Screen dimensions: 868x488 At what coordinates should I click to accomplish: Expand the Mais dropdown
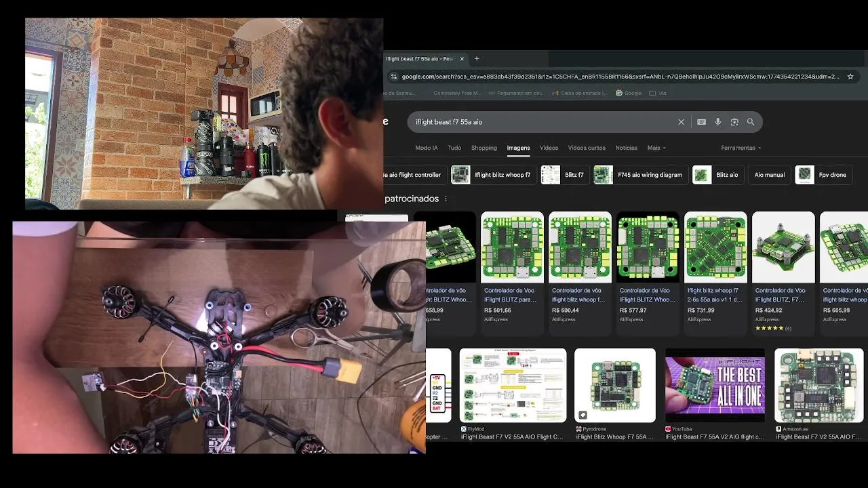point(656,148)
